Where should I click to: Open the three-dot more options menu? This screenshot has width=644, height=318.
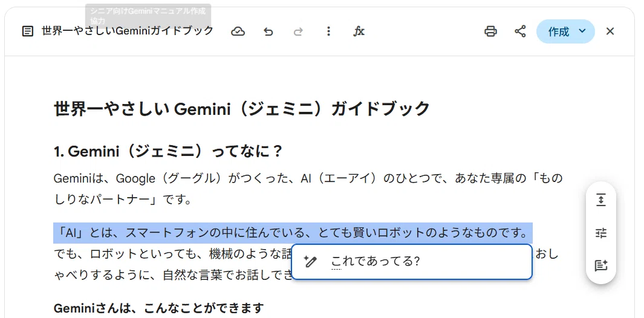(x=328, y=31)
